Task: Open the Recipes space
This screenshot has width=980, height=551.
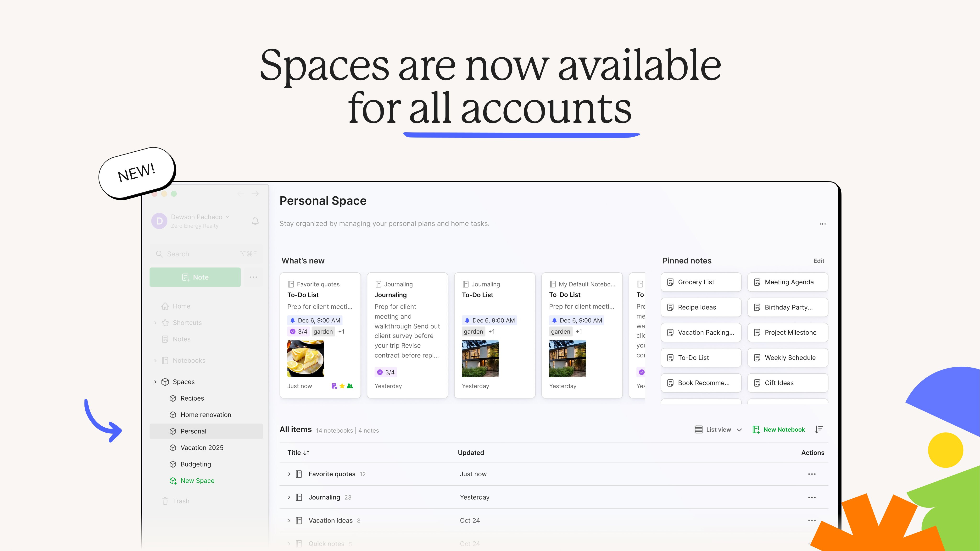Action: tap(192, 398)
